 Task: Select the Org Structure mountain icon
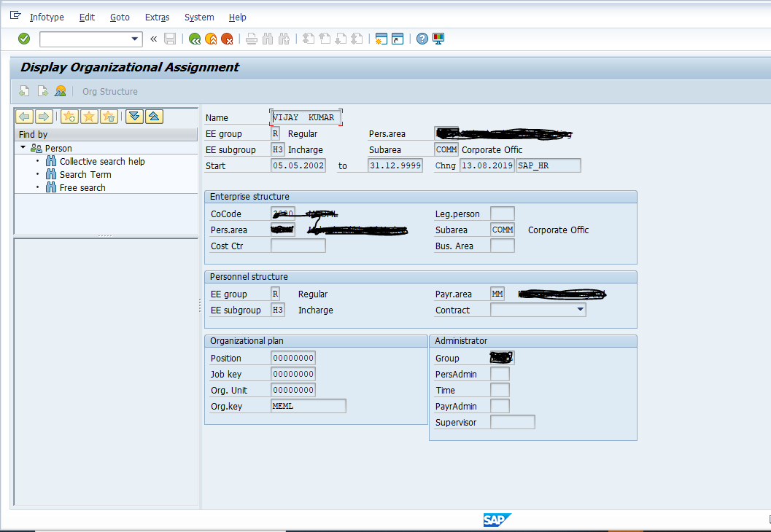[60, 91]
